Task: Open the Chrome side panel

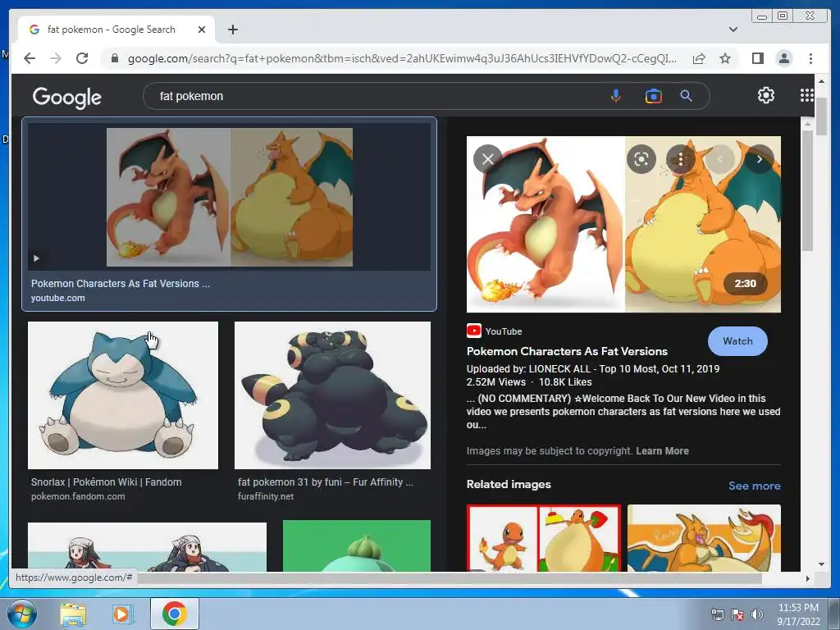Action: [757, 58]
